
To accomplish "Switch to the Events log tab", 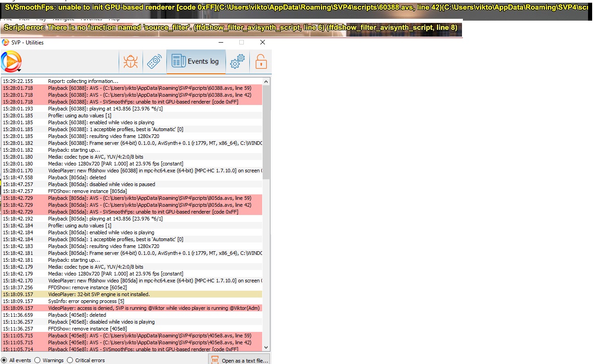I will tap(196, 62).
